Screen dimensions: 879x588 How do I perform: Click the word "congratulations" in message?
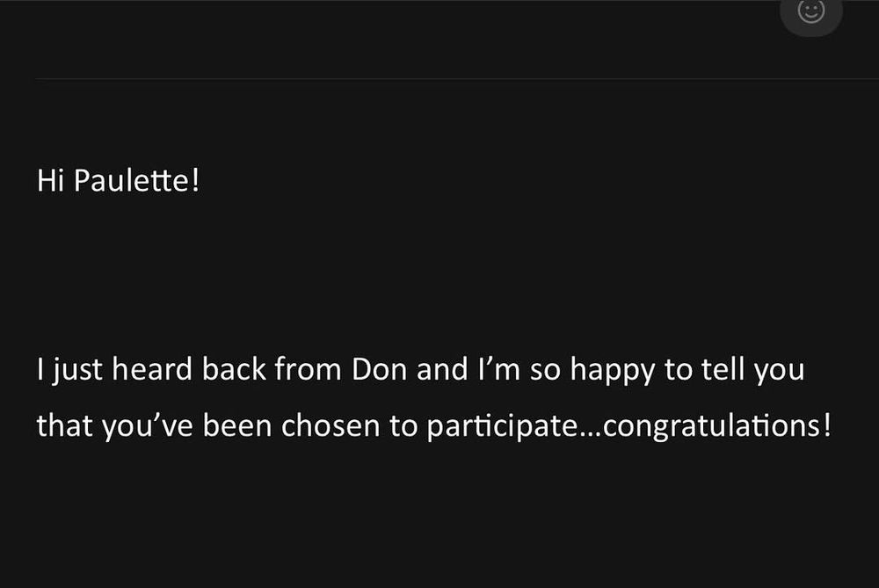[712, 426]
